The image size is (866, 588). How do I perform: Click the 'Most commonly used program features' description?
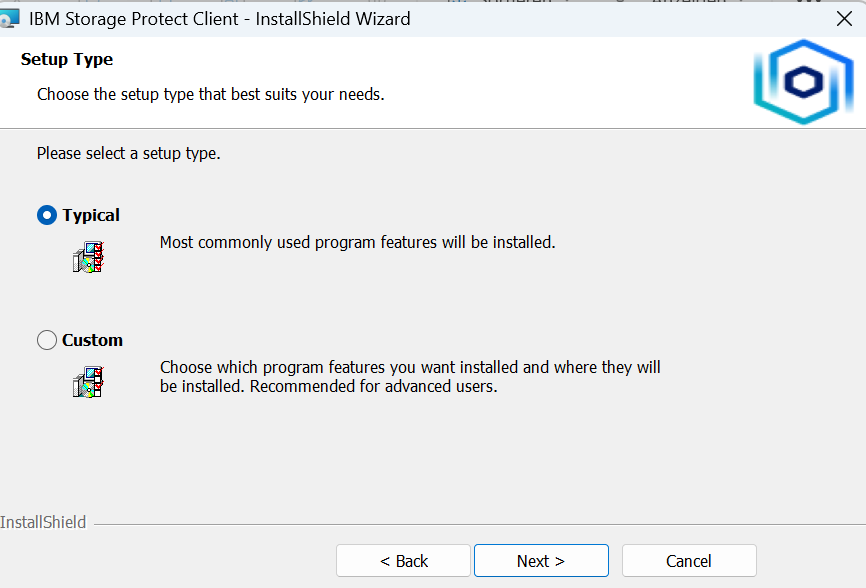[357, 242]
